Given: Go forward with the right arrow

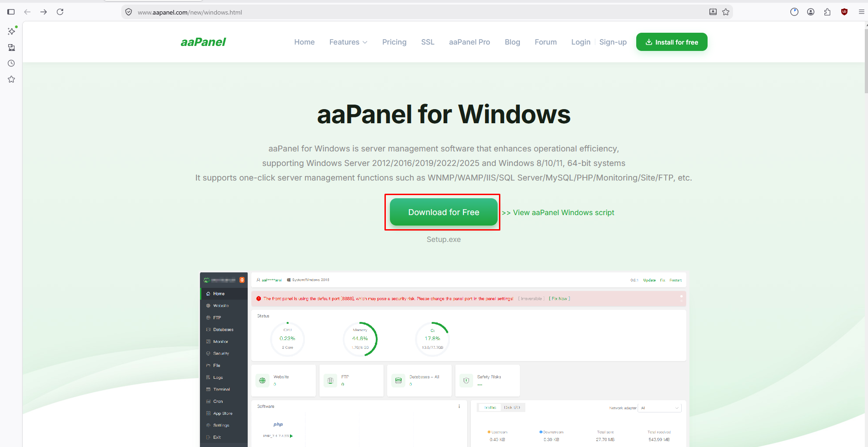Looking at the screenshot, I should [x=44, y=12].
